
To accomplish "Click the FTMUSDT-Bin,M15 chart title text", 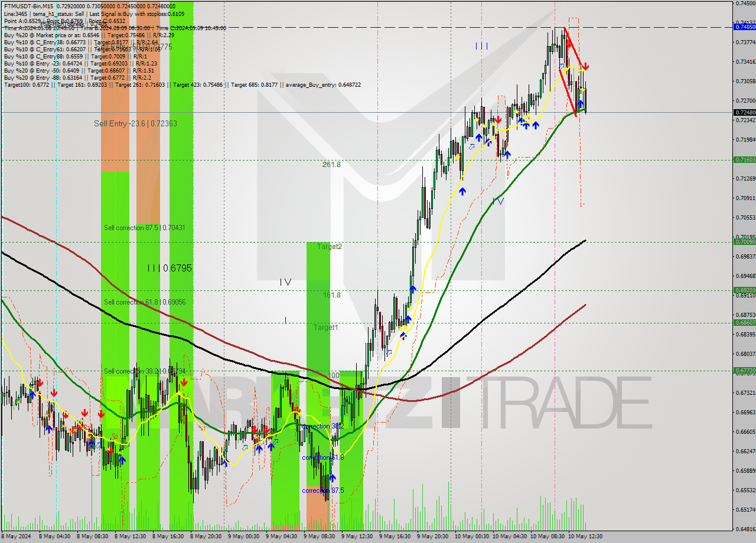I will click(x=28, y=6).
